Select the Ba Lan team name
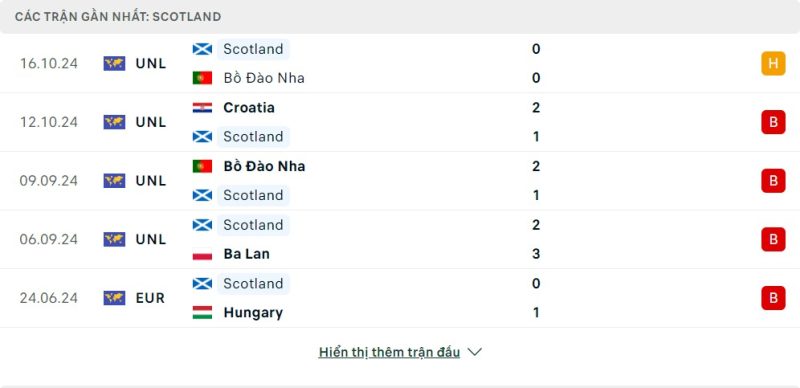Image resolution: width=800 pixels, height=388 pixels. [246, 254]
